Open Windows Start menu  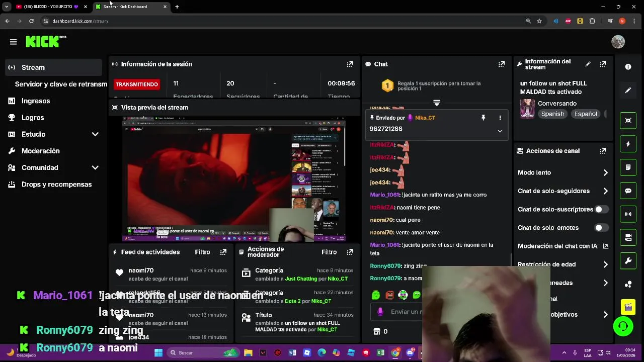[158, 352]
